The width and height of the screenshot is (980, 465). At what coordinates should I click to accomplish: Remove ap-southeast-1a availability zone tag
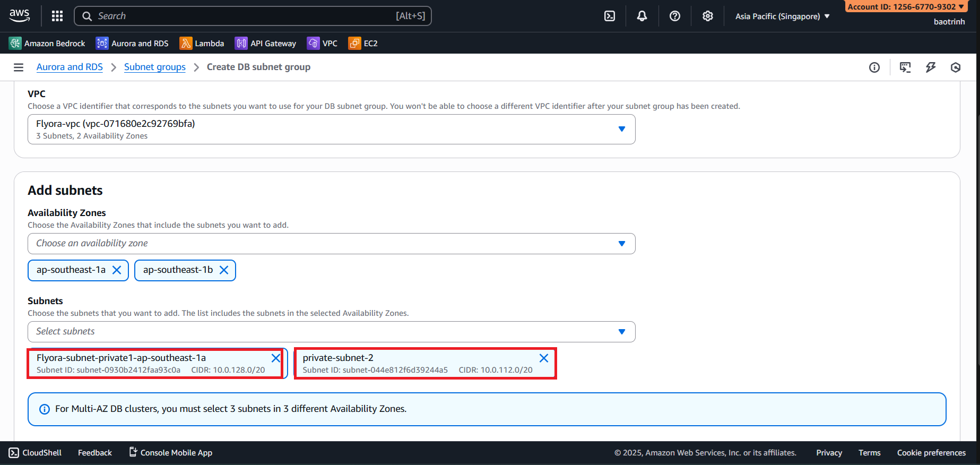coord(117,270)
